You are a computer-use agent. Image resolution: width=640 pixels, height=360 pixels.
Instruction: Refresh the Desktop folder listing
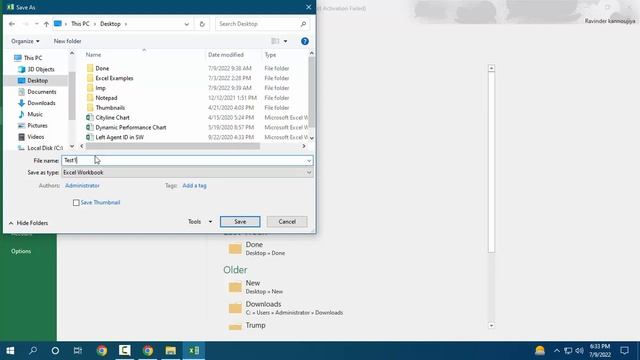tap(202, 24)
